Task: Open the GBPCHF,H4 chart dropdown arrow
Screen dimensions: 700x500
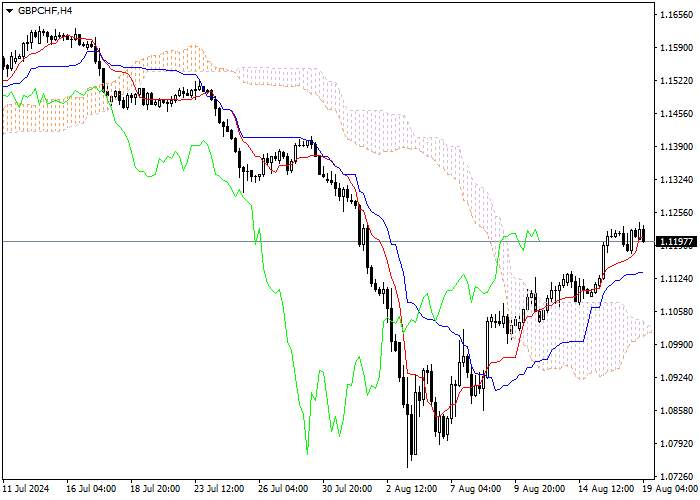Action: coord(9,11)
